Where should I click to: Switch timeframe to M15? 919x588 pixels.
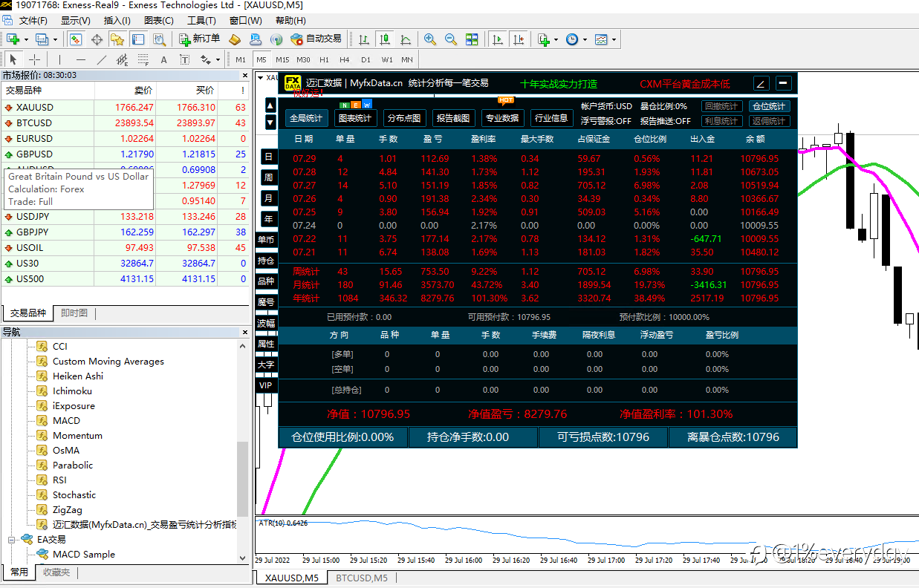pos(282,59)
